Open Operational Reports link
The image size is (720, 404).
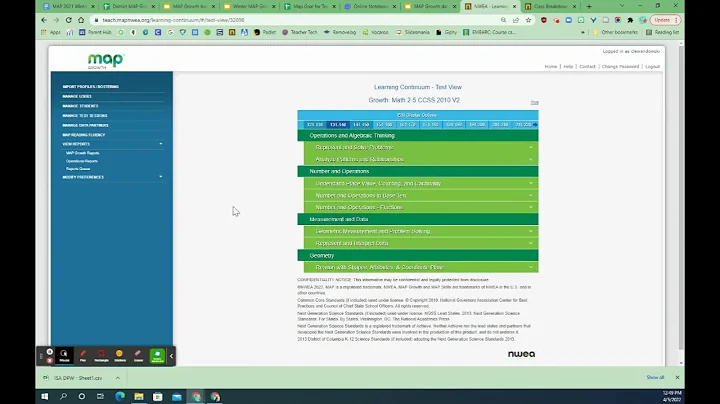click(x=82, y=161)
